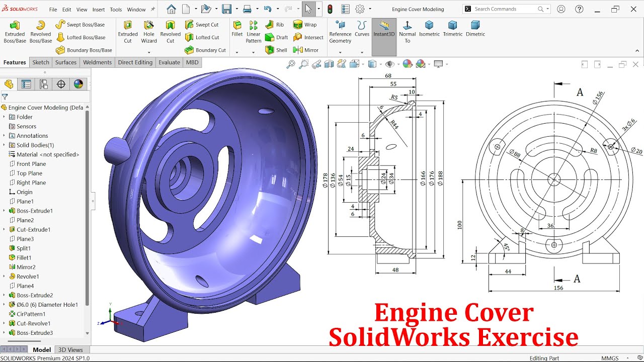
Task: Choose the Wrap tool
Action: click(305, 24)
